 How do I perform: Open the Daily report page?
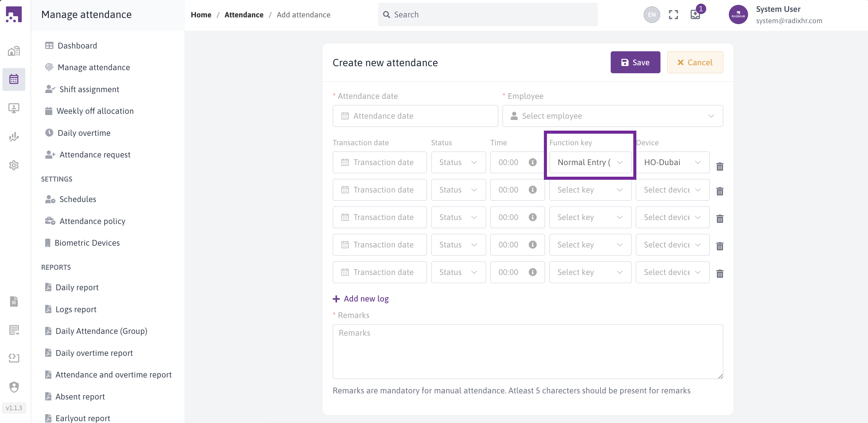[x=77, y=287]
